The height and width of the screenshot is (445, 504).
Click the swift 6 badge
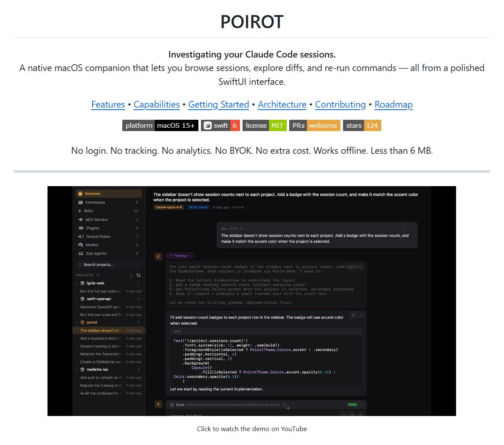tap(221, 125)
